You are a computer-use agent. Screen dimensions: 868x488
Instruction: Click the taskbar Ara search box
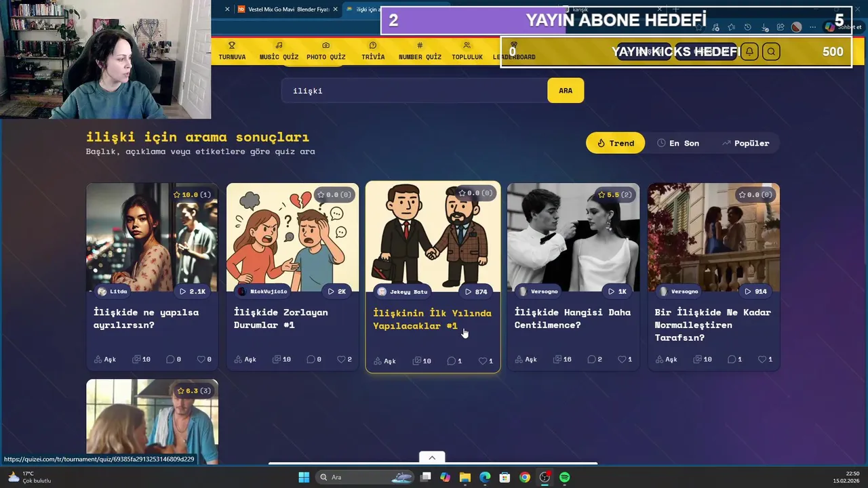[366, 477]
